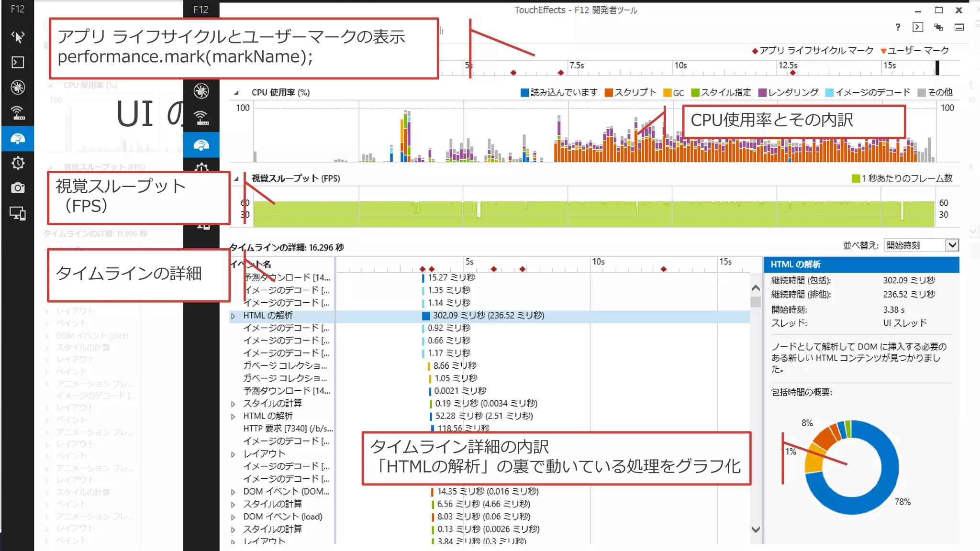
Task: Click the diamond marker just after 5s on the detail ruler
Action: [x=494, y=269]
